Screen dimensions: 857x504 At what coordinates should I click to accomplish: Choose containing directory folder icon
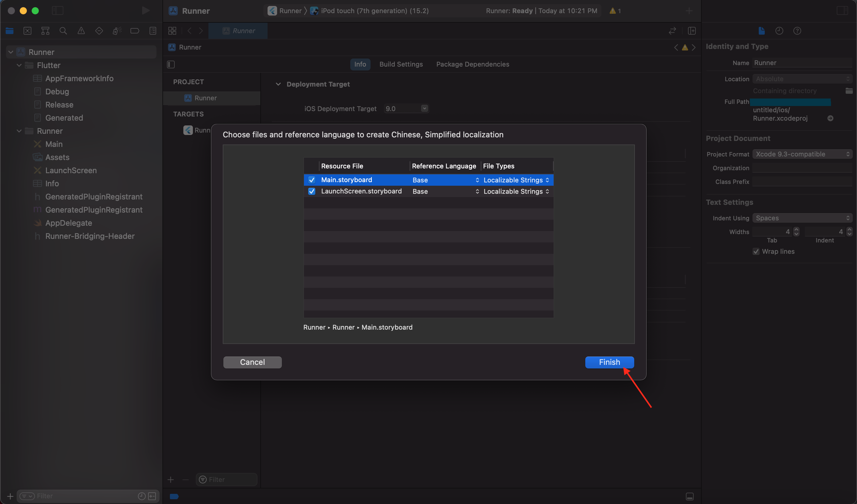coord(849,91)
